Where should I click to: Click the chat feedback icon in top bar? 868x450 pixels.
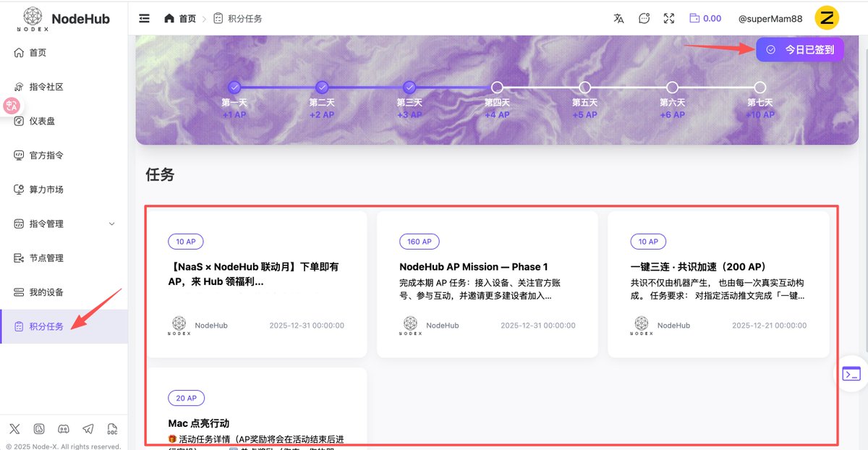[644, 18]
